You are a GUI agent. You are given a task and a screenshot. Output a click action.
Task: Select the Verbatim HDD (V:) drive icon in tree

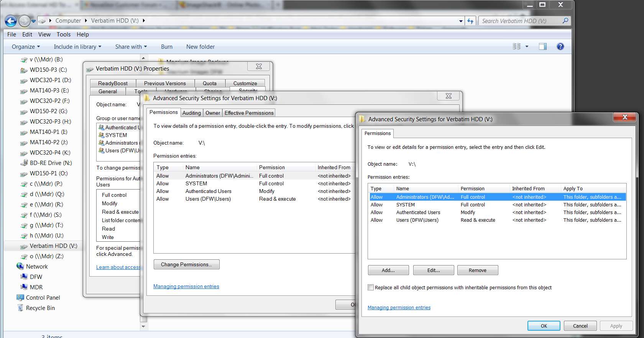click(x=24, y=246)
